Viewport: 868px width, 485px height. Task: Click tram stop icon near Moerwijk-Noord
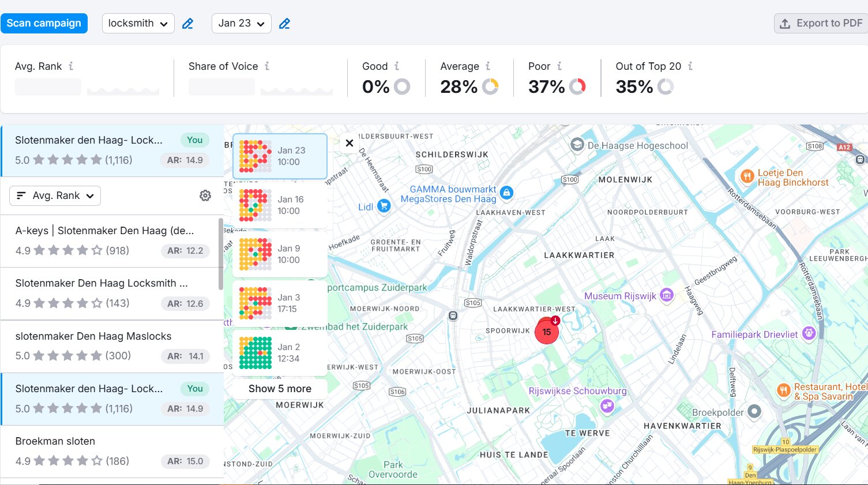click(x=453, y=315)
